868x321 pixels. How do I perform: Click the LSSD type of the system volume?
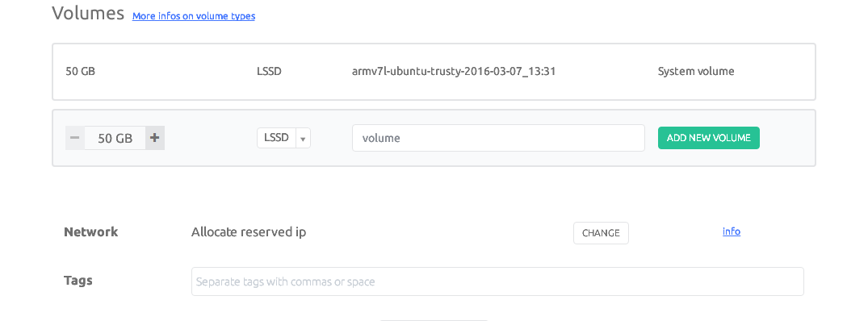click(269, 71)
